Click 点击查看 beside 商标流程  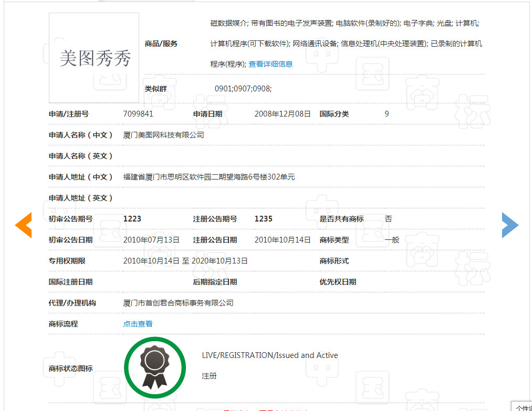138,324
